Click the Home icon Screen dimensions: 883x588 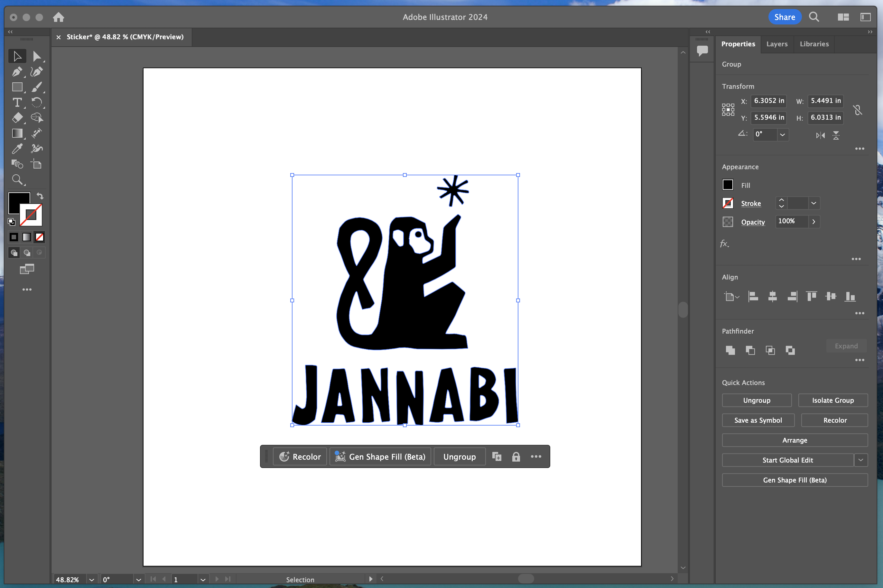[59, 17]
